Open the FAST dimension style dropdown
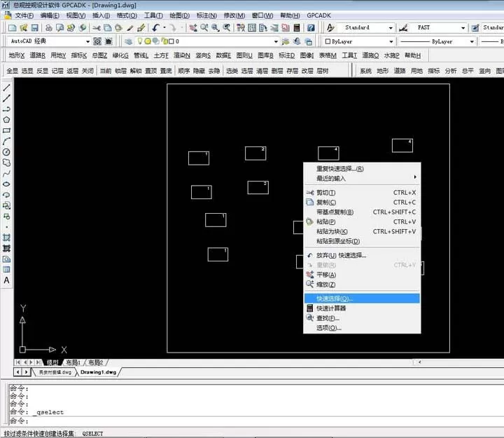This screenshot has height=438, width=504. click(x=463, y=28)
